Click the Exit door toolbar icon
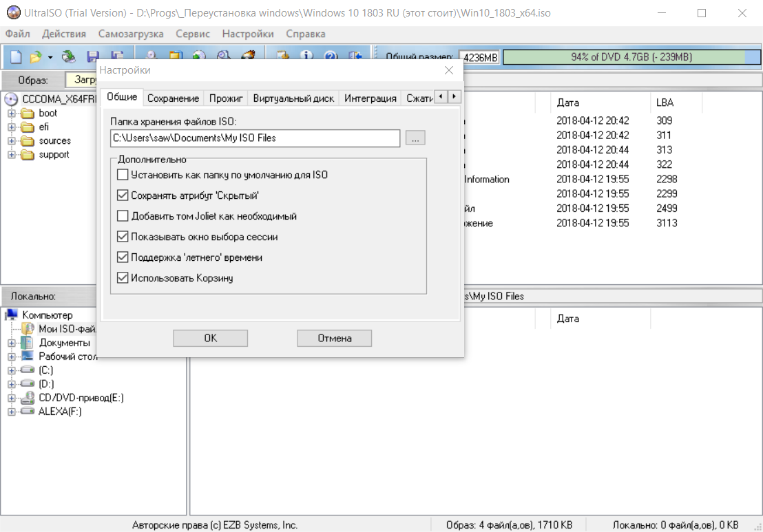The width and height of the screenshot is (763, 532). point(355,54)
